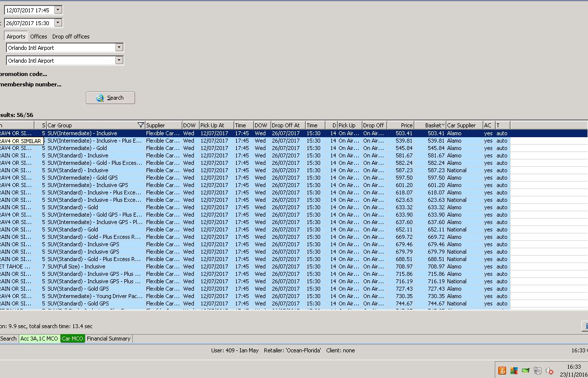Select the National row priced 652.11
Viewport: 588px width, 378px height.
click(x=255, y=229)
